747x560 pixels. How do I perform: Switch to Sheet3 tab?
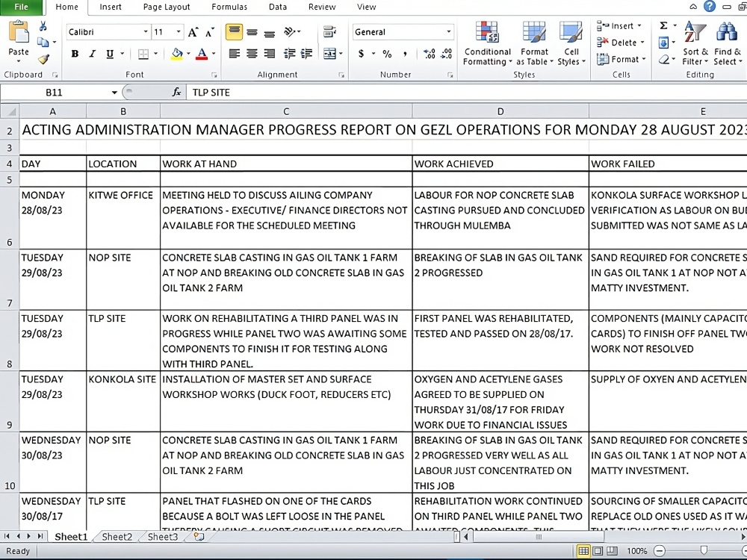(x=162, y=537)
